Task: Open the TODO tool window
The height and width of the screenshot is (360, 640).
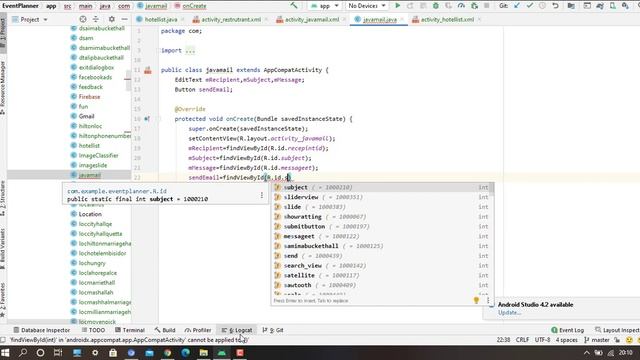Action: [93, 330]
